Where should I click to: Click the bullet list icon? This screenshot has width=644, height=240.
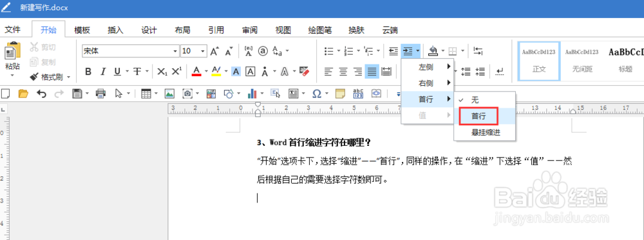(x=329, y=51)
